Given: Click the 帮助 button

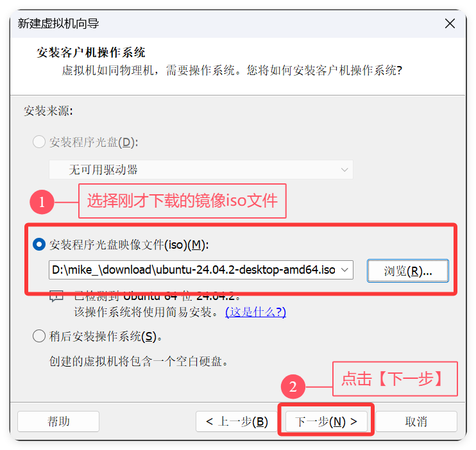Looking at the screenshot, I should coord(58,421).
